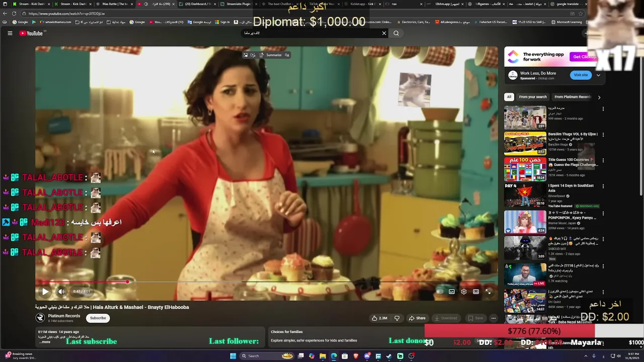Open the Microsoft Learning bookmark

click(566, 22)
